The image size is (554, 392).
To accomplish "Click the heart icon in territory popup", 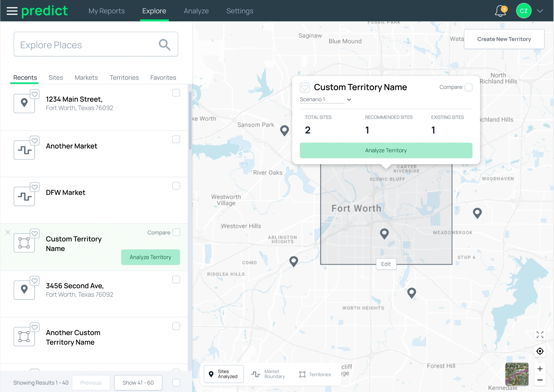I will 305,88.
